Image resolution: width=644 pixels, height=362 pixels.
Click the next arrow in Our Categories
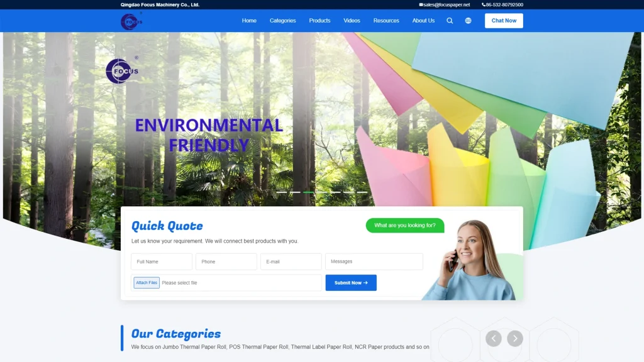point(515,339)
